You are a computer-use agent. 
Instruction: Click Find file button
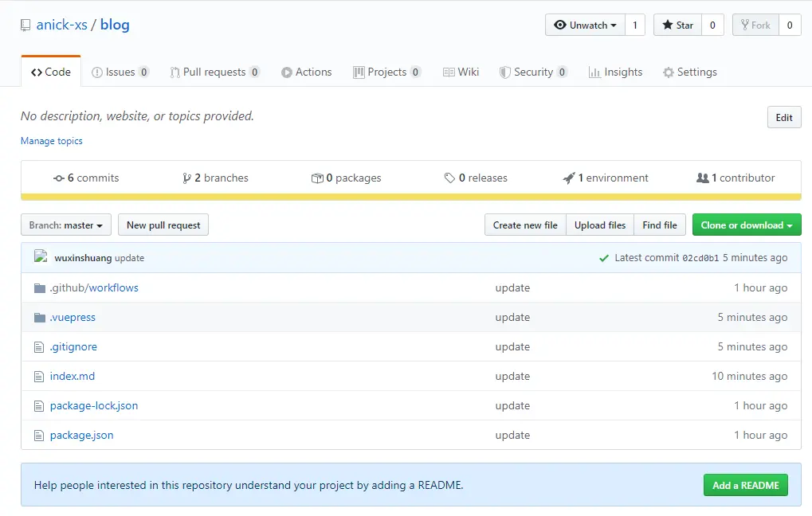(x=660, y=225)
